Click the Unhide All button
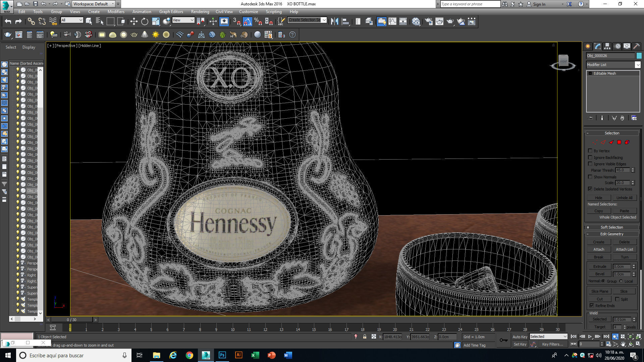644x362 pixels. [x=624, y=198]
